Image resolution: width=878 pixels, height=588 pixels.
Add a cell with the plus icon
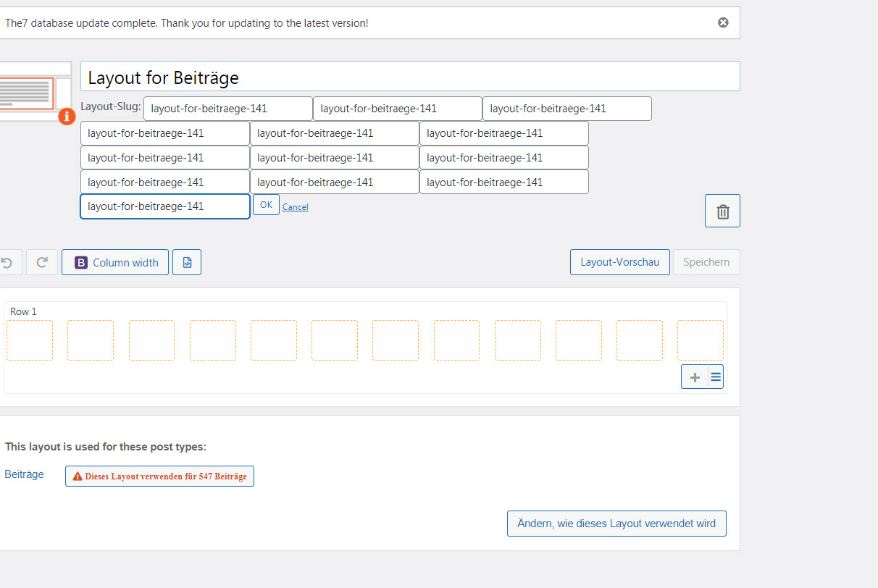pyautogui.click(x=695, y=377)
